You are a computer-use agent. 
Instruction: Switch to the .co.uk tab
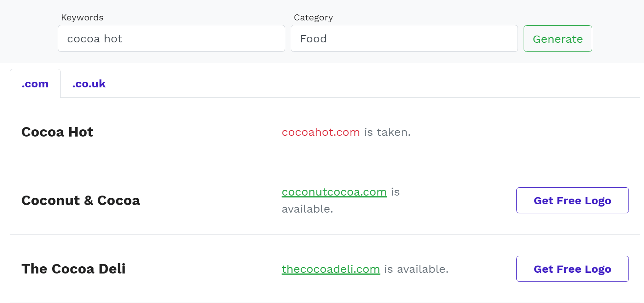click(89, 84)
